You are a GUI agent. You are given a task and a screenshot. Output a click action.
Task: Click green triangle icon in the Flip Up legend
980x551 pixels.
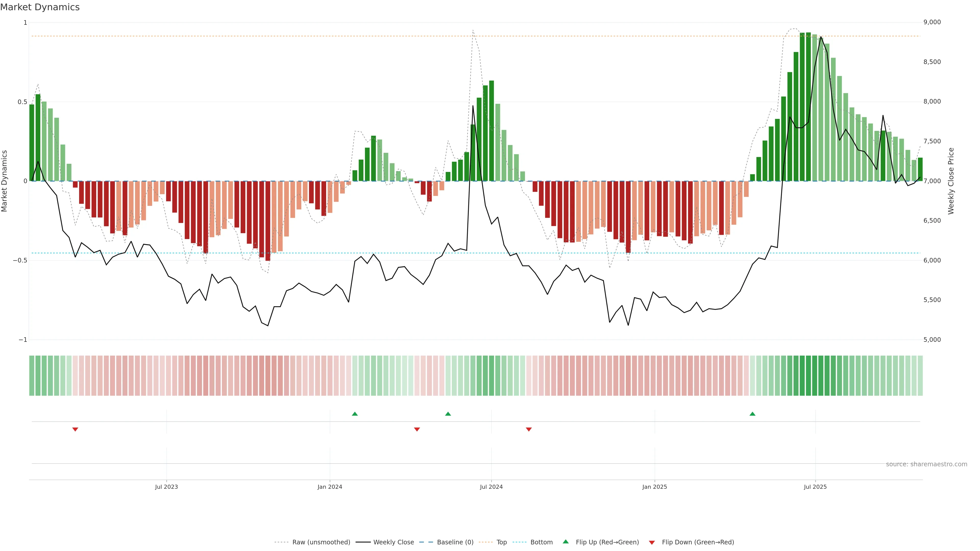(566, 542)
